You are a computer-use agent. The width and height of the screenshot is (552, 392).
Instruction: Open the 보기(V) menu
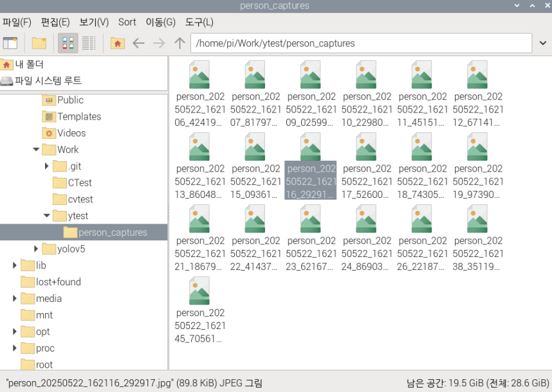94,22
